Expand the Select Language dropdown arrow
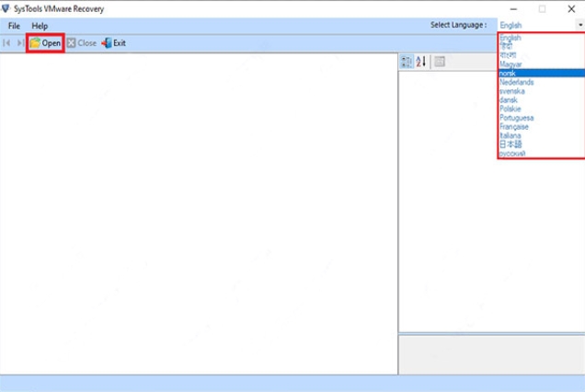585x392 pixels. pos(580,25)
